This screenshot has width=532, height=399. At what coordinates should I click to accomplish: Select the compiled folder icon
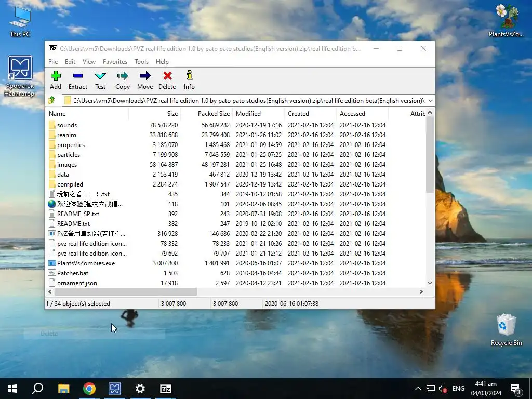(x=52, y=184)
